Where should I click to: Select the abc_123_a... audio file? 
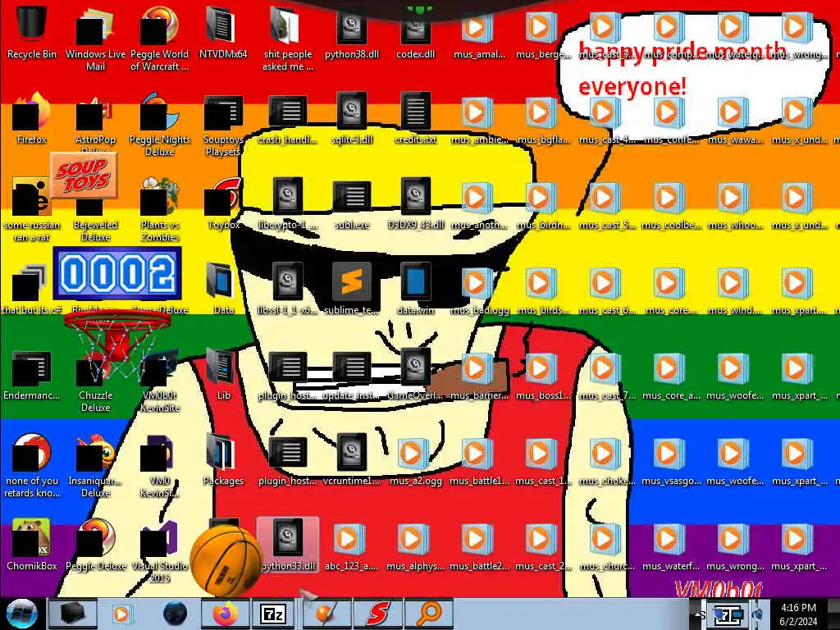click(x=351, y=545)
